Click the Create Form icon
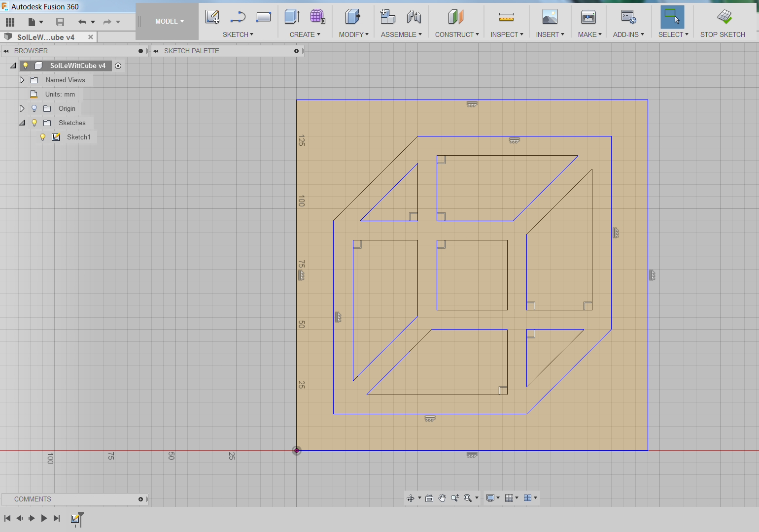Viewport: 759px width, 532px height. pyautogui.click(x=318, y=17)
